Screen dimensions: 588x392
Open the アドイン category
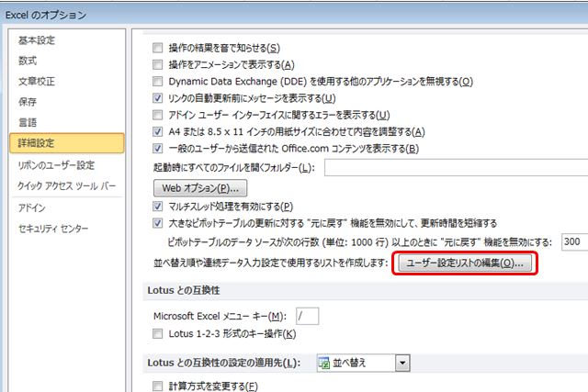pyautogui.click(x=32, y=207)
